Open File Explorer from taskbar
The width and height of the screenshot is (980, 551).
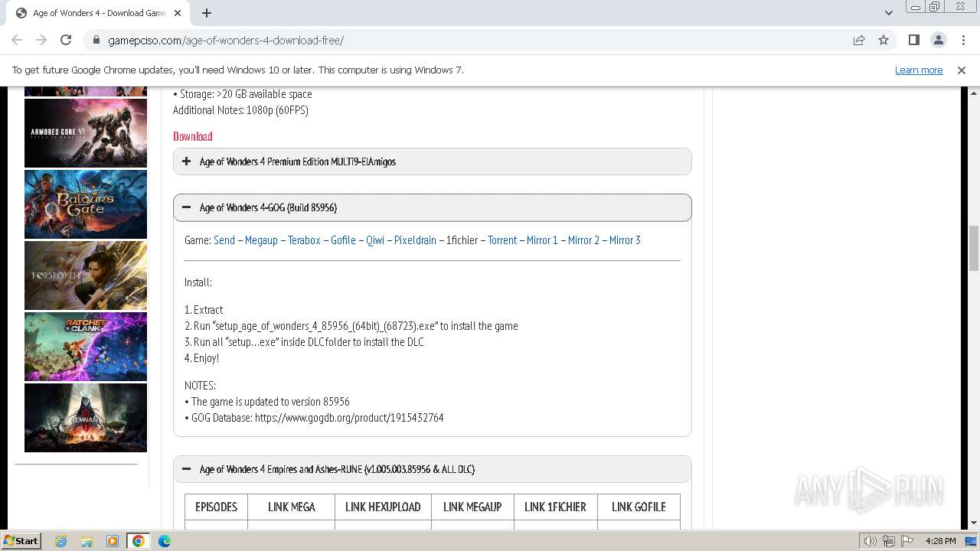coord(87,541)
